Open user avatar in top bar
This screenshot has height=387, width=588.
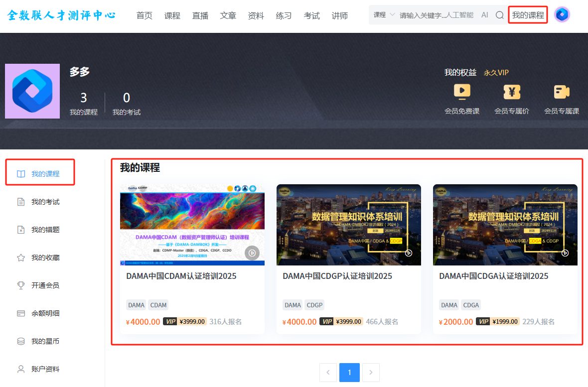tap(562, 15)
